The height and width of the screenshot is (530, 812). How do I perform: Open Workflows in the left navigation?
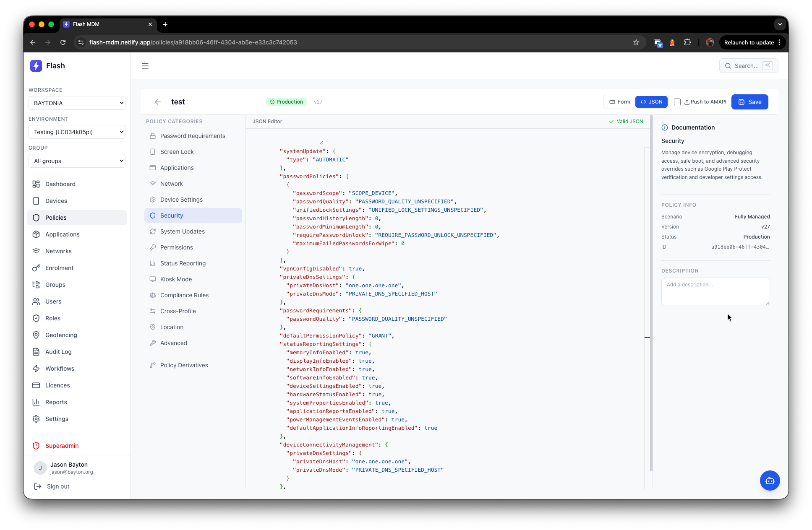(x=60, y=369)
